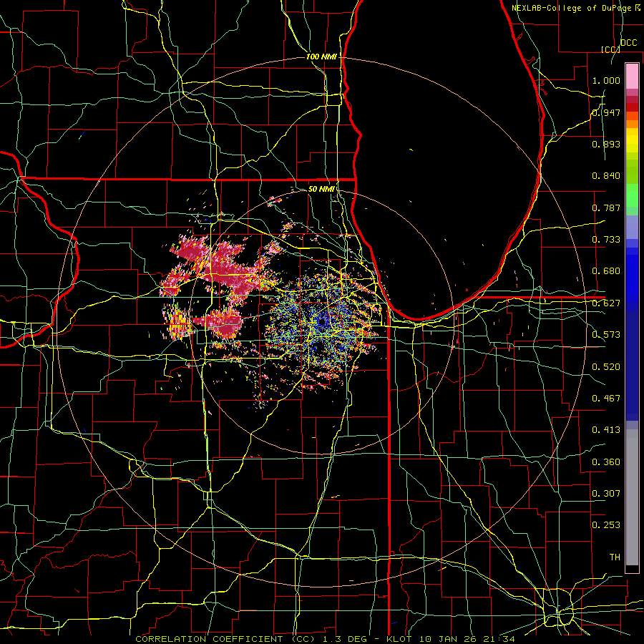Image resolution: width=644 pixels, height=644 pixels.
Task: Click the 0.573 color scale value
Action: click(606, 335)
